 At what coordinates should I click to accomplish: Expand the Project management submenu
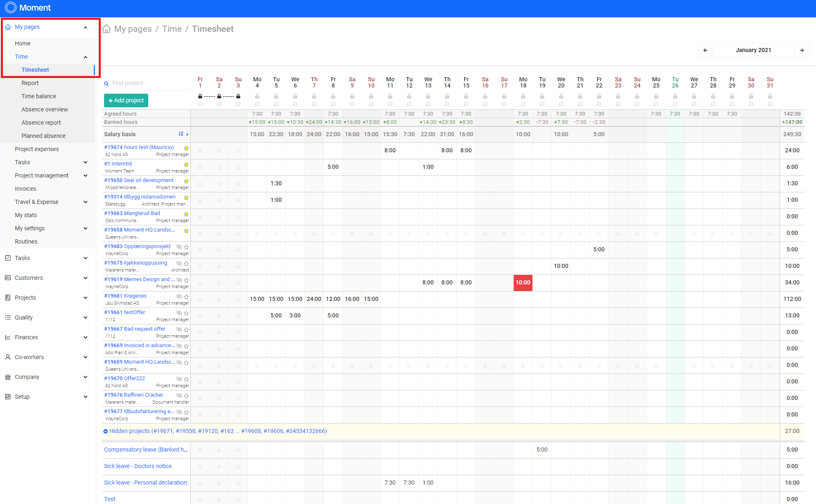click(85, 175)
